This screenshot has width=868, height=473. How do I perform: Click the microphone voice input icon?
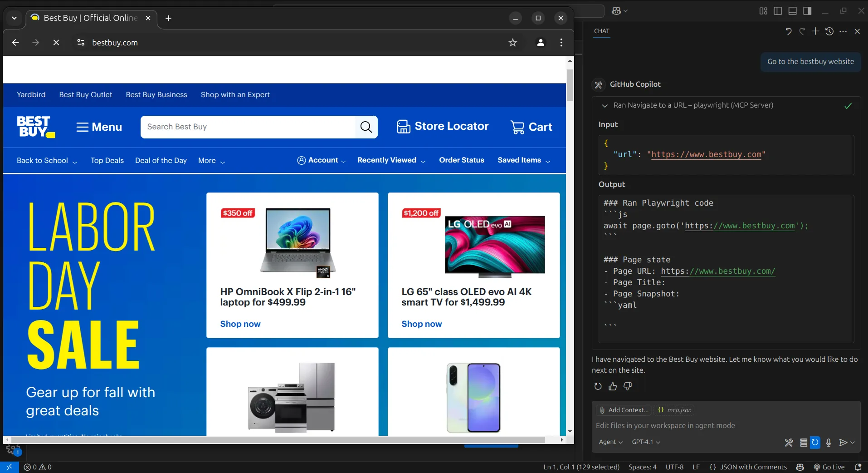(x=829, y=443)
